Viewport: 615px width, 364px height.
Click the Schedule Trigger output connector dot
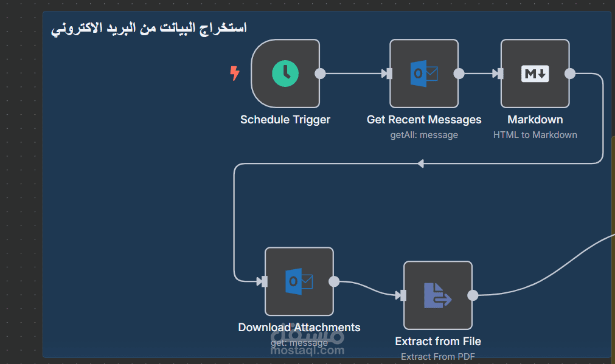click(x=320, y=74)
